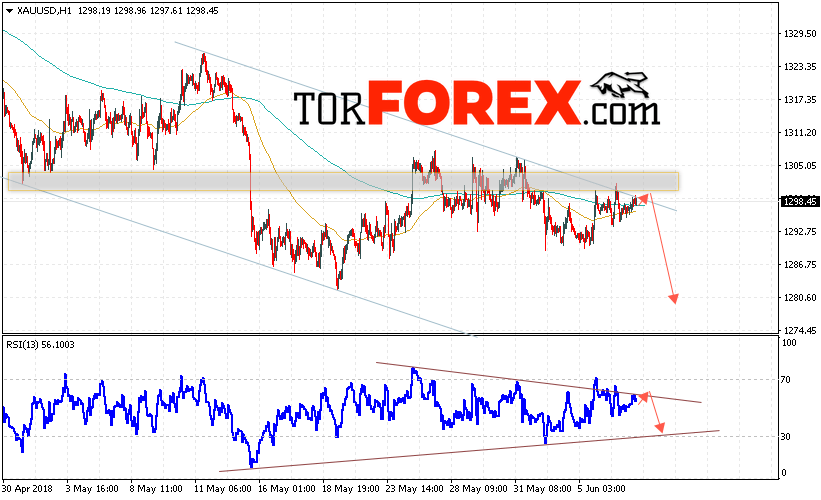Select price level 1323.35 on the scale
Screen dimensions: 821x500
pyautogui.click(x=800, y=66)
